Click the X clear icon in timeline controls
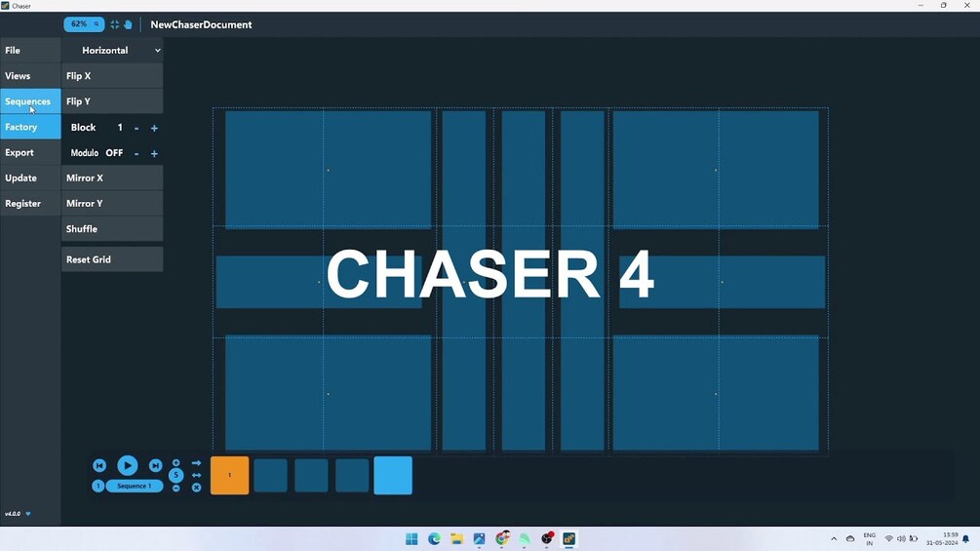 coord(196,488)
